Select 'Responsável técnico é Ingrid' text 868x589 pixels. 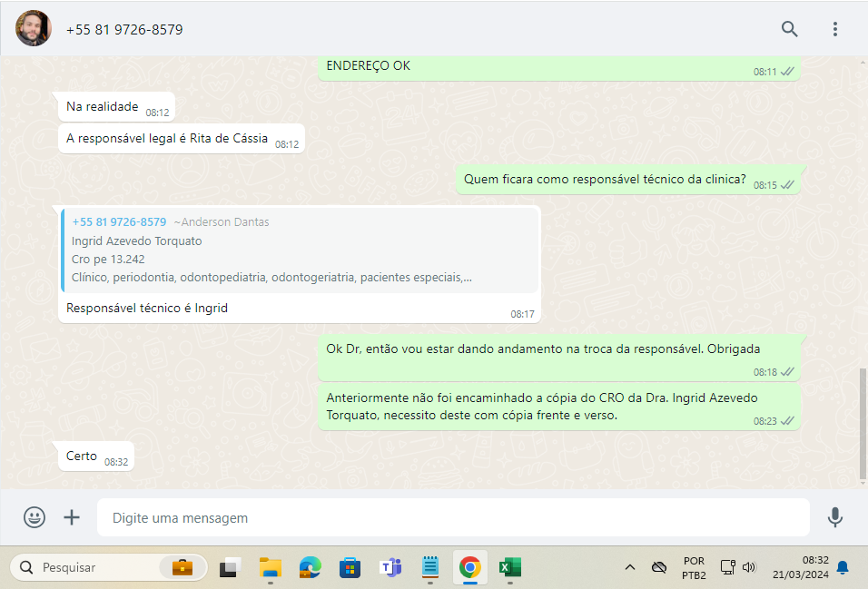[147, 309]
